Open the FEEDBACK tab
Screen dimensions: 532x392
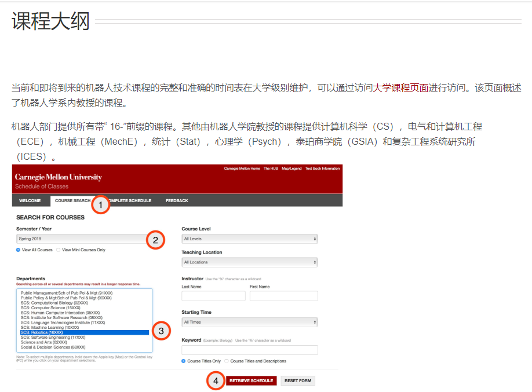[x=177, y=201]
